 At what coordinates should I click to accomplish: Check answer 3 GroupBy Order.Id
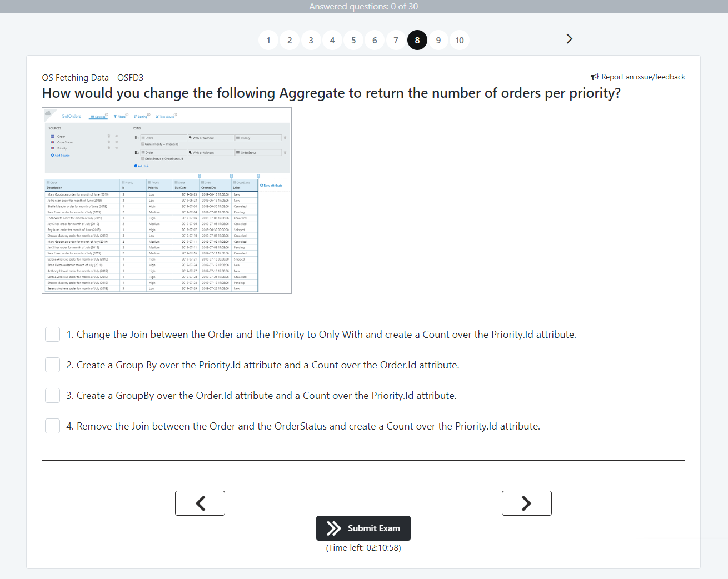click(x=52, y=396)
